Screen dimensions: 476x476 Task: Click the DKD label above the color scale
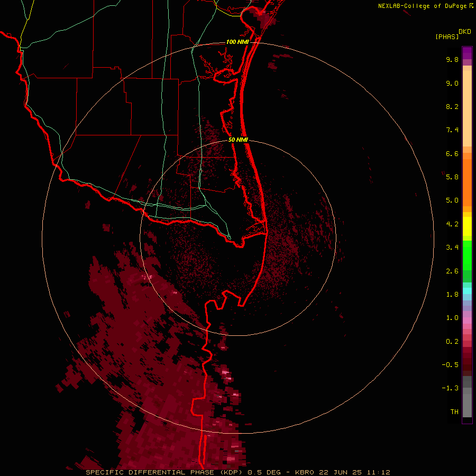[x=465, y=32]
